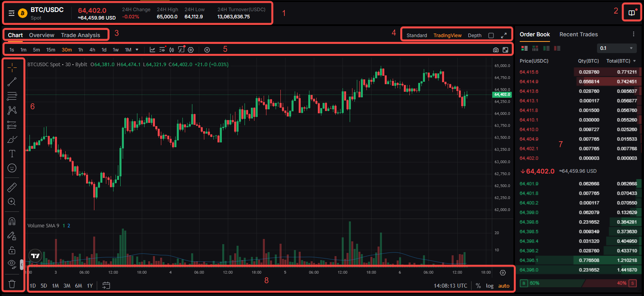This screenshot has height=296, width=644.
Task: Open the emoji sticker tool
Action: tap(12, 168)
